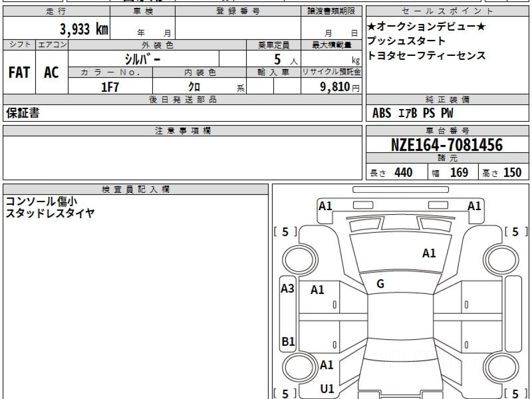Select the exterior color シルバー
The width and height of the screenshot is (532, 399).
[143, 59]
